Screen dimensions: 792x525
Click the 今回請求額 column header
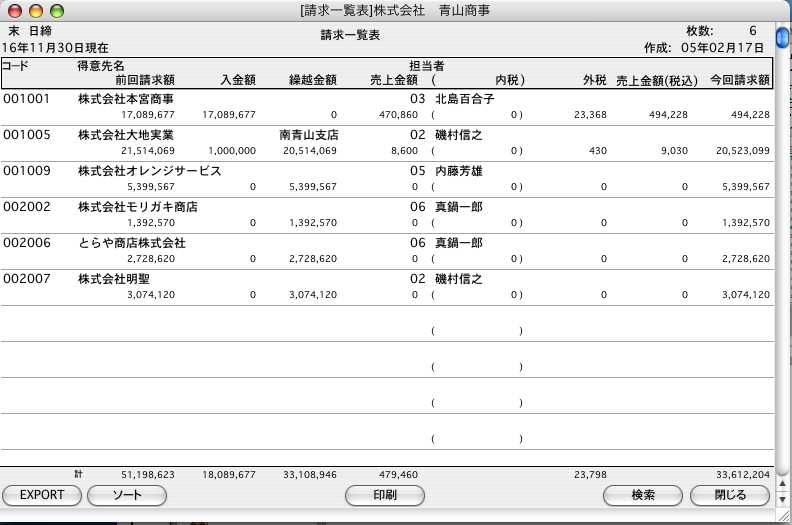(x=739, y=79)
